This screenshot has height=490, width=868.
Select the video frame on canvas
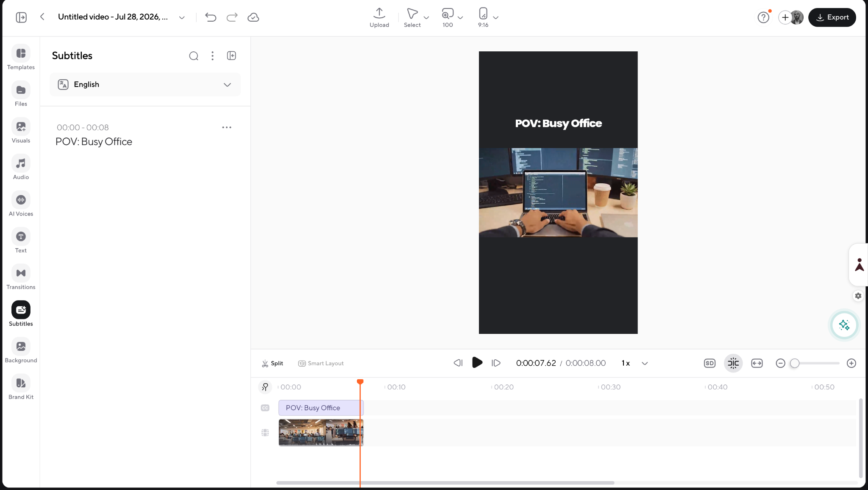coord(558,193)
